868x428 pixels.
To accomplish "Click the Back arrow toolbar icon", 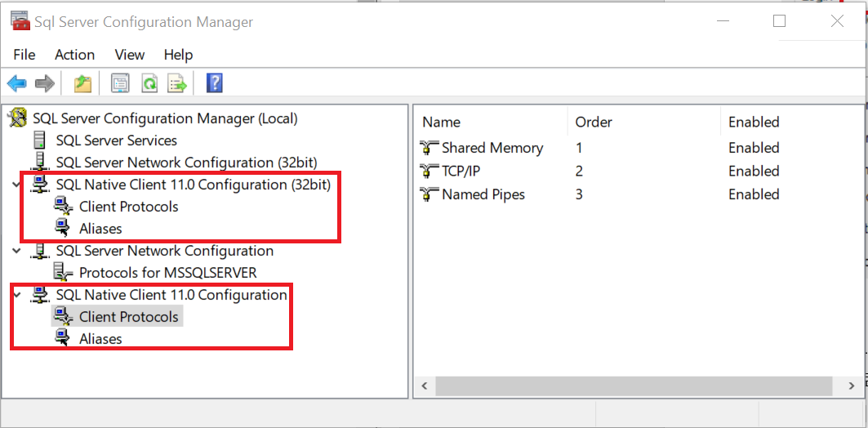I will click(x=16, y=84).
